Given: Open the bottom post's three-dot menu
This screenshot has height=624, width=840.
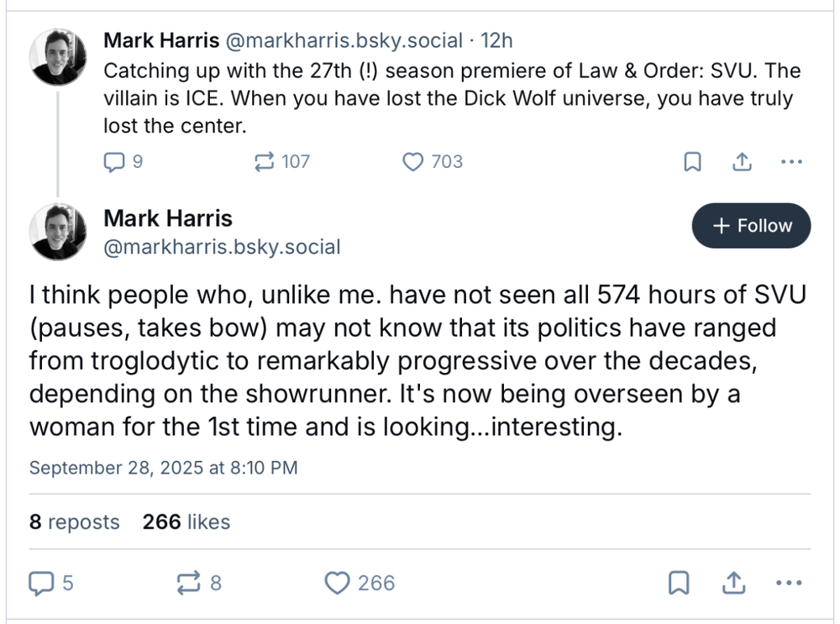Looking at the screenshot, I should [789, 582].
